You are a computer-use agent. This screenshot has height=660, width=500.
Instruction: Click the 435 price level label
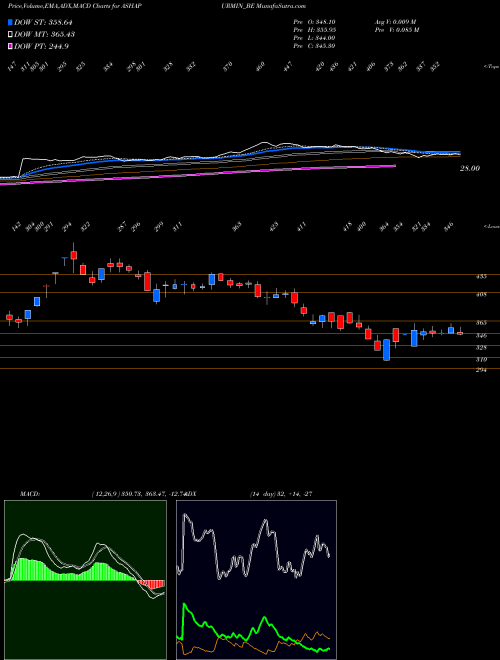point(481,277)
